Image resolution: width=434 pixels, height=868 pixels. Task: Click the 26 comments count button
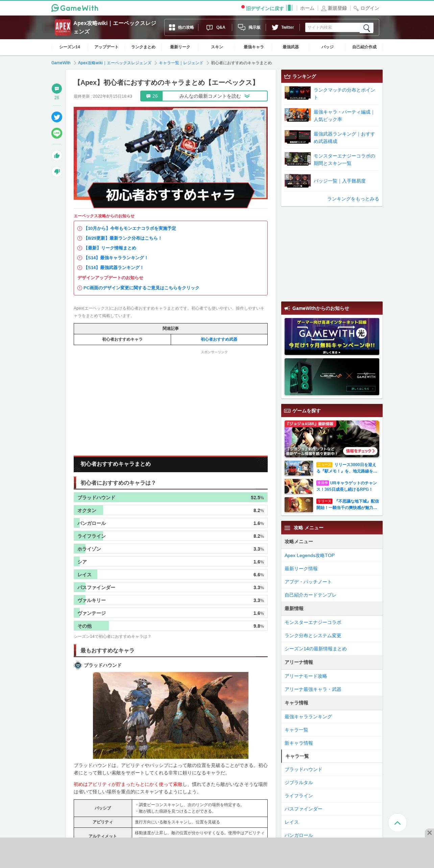tap(152, 96)
